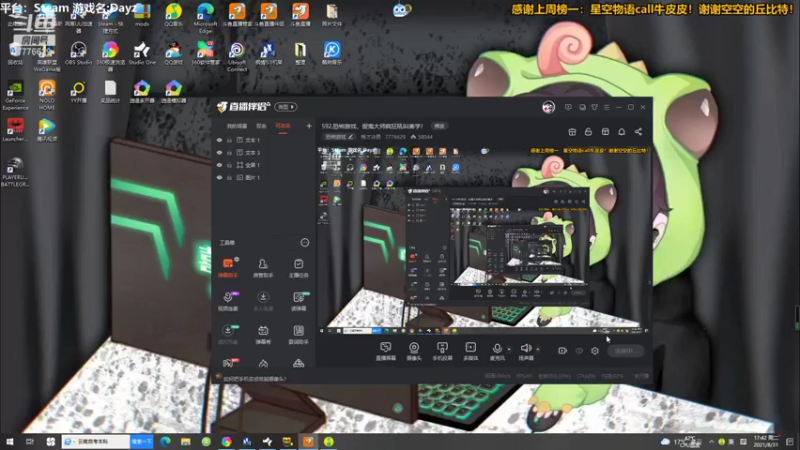Open the NOLO HOME desktop shortcut

click(46, 95)
